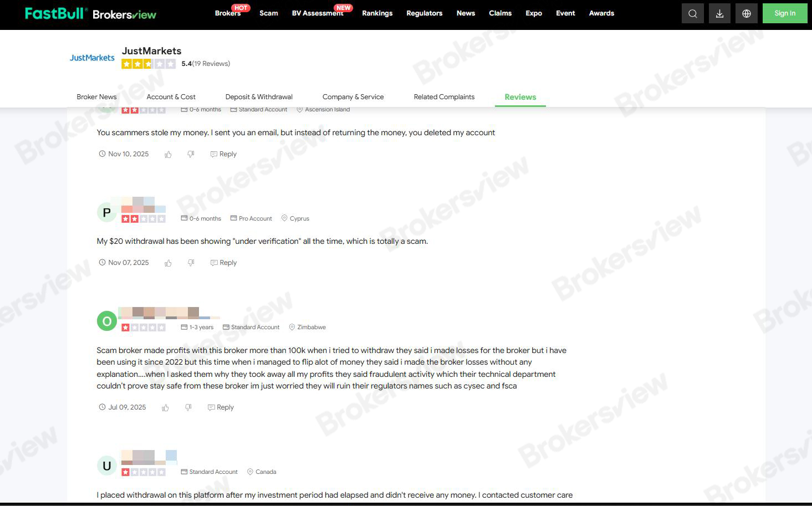The image size is (812, 506).
Task: Open the Scam menu item
Action: click(269, 13)
